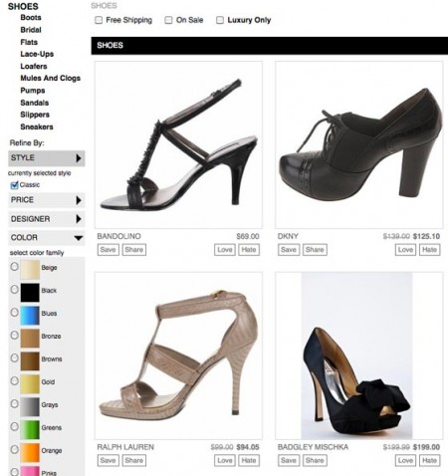The height and width of the screenshot is (476, 448).
Task: Click the Grays color swatch
Action: click(x=30, y=407)
